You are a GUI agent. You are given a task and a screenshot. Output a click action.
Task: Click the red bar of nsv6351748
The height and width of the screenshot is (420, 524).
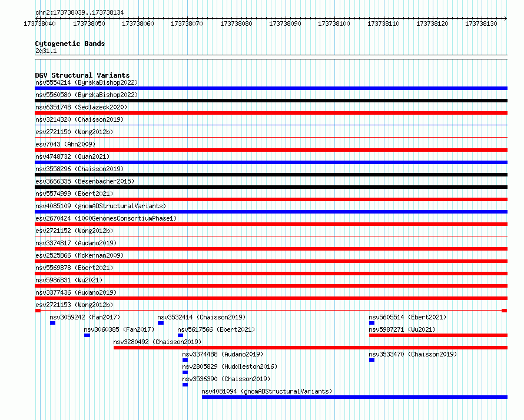271,113
